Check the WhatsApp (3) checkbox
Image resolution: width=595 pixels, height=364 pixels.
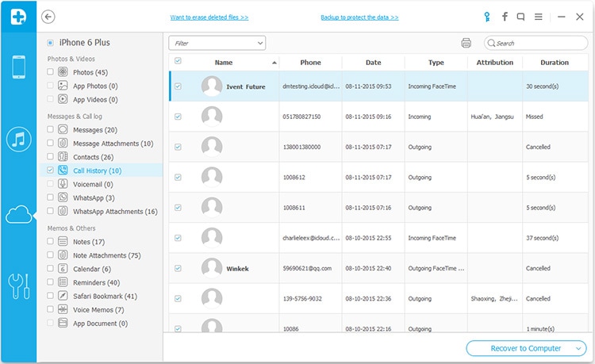coord(50,197)
